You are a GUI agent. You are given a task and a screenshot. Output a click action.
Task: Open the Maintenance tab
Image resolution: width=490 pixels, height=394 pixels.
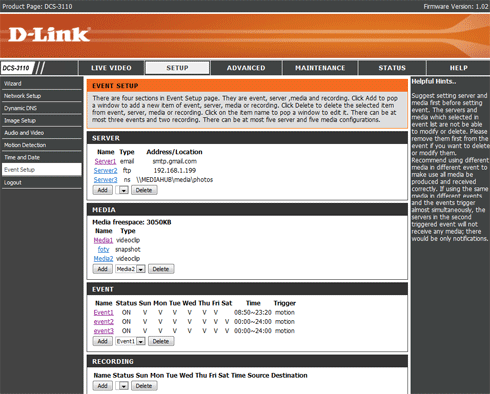pos(320,68)
